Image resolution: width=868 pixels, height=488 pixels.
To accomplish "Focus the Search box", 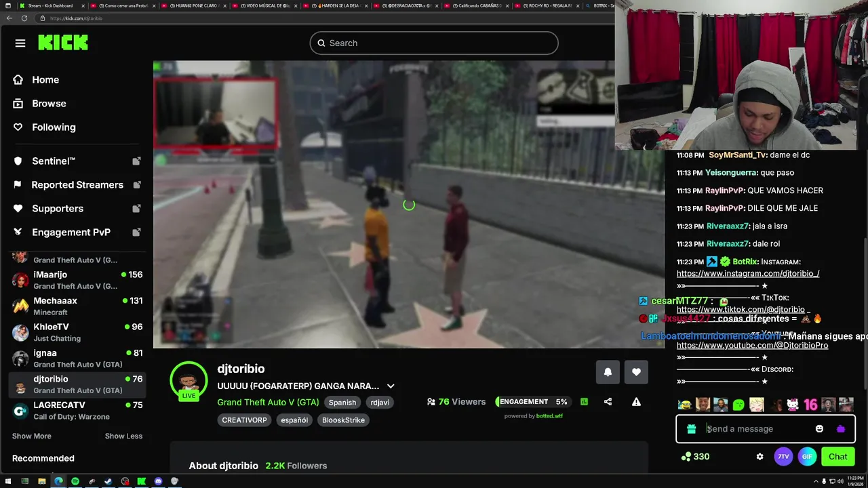I will pyautogui.click(x=434, y=43).
